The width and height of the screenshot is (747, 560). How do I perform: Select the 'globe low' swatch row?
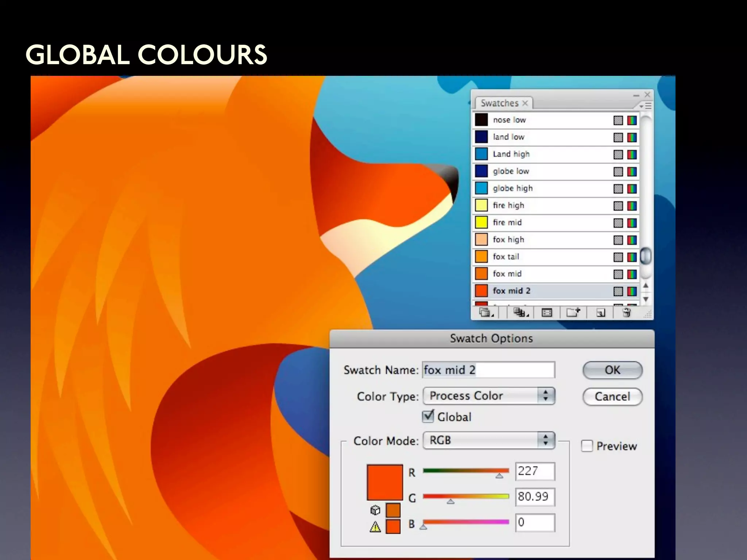(556, 171)
